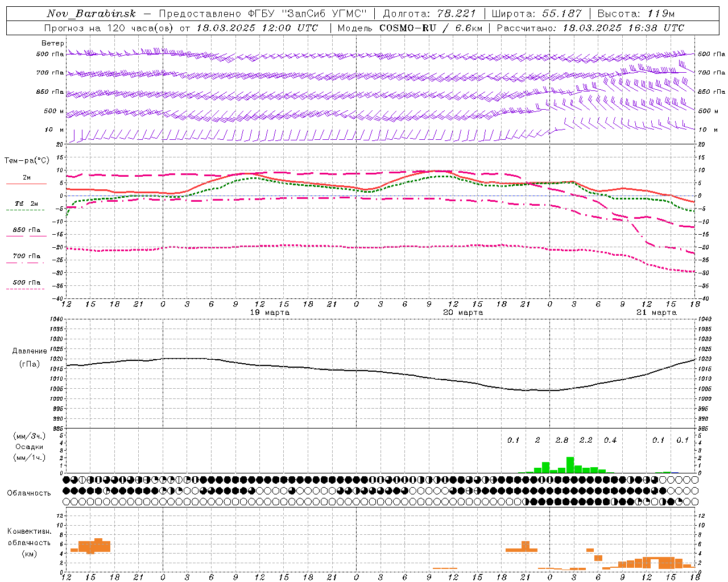Viewport: 728px width, 582px height.
Task: Click the tallest green precipitation bar
Action: 570,465
